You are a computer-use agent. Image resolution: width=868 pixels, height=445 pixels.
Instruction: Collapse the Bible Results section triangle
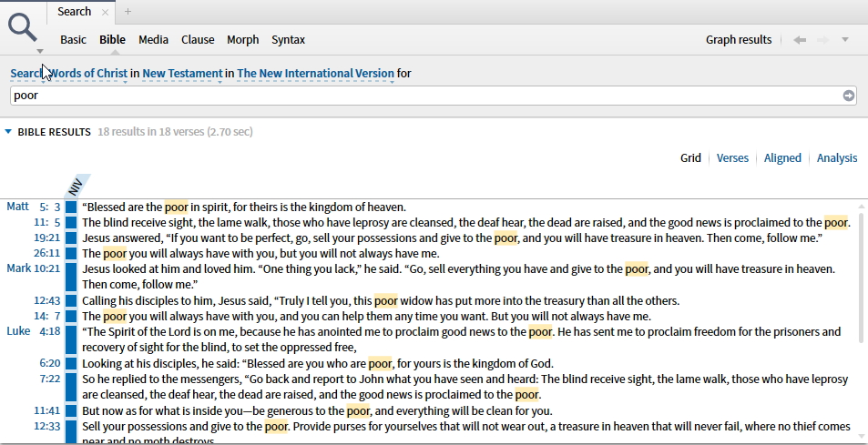[x=8, y=132]
